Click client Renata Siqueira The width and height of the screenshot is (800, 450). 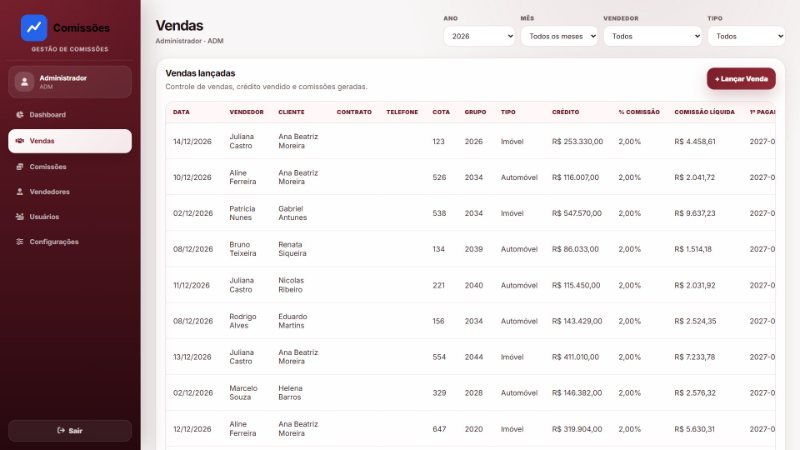pos(292,249)
